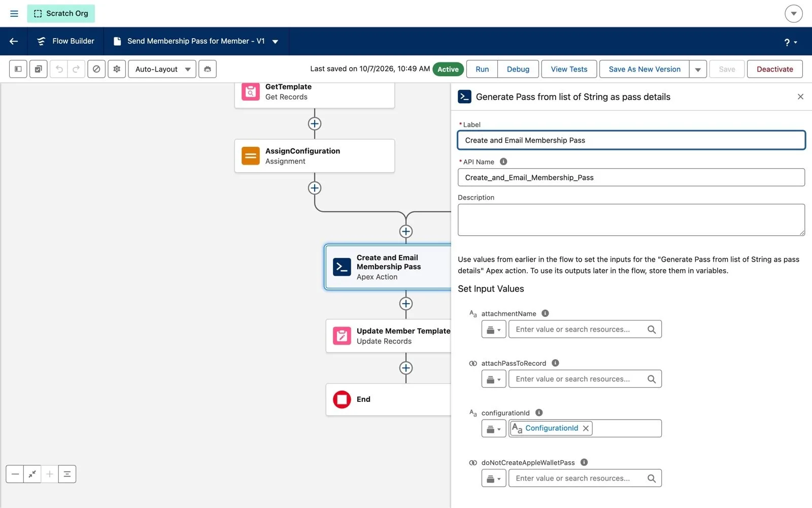Viewport: 812px width, 508px height.
Task: Open configurationId value type dropdown
Action: pos(494,428)
